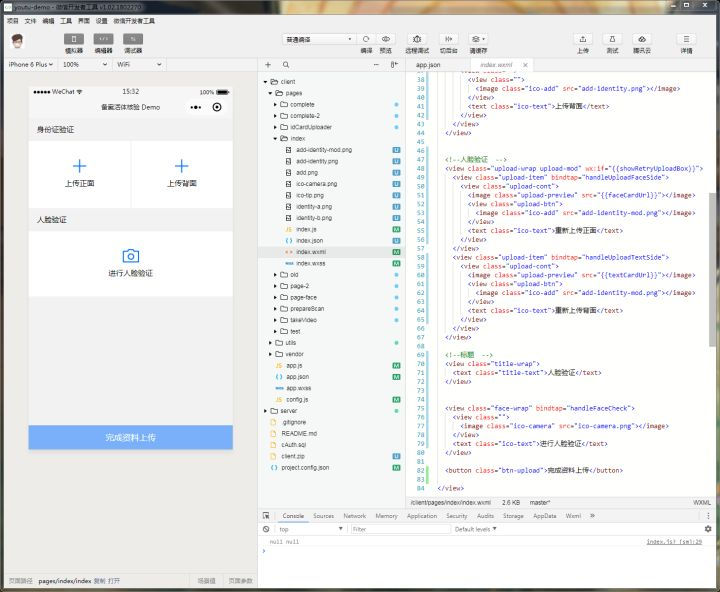Collapse the client folder
The image size is (720, 592).
click(x=265, y=82)
